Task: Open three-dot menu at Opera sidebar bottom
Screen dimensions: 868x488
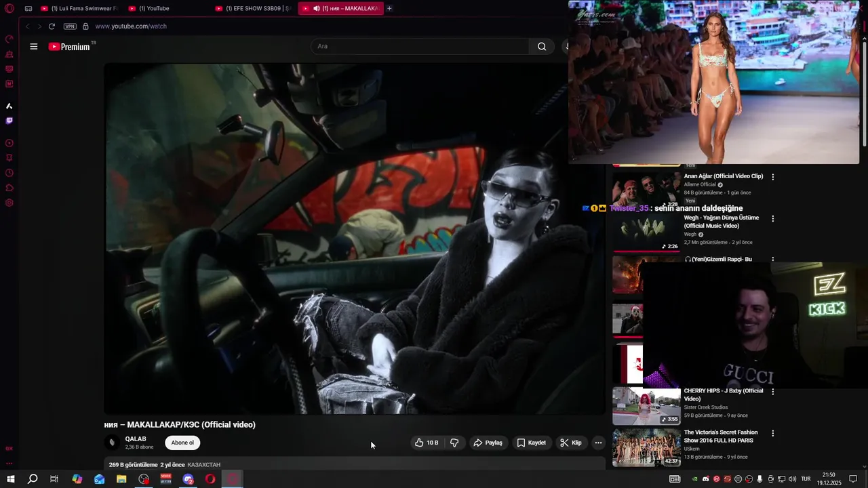Action: point(9,464)
